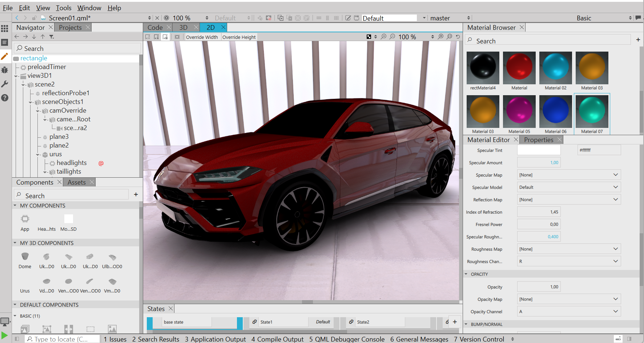Open the Specular Map dropdown
The width and height of the screenshot is (644, 343).
click(x=569, y=175)
